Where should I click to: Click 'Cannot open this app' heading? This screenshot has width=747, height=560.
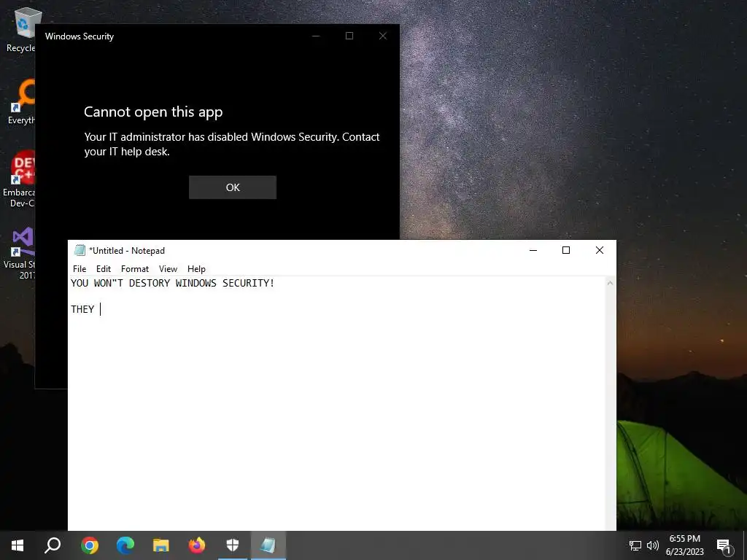(x=153, y=112)
